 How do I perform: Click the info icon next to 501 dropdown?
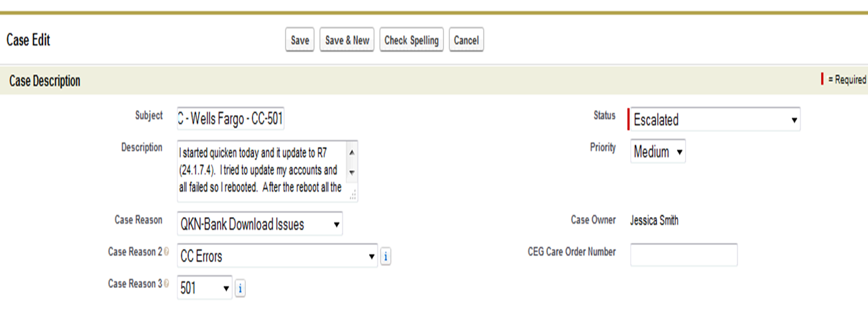pyautogui.click(x=240, y=288)
